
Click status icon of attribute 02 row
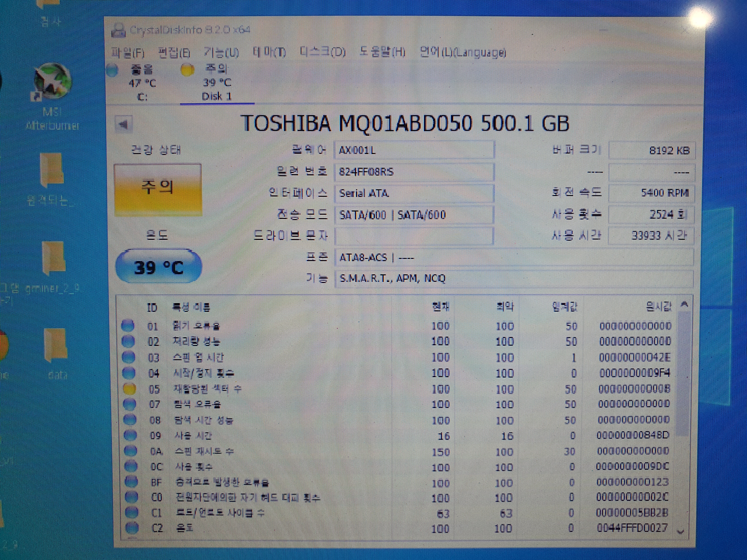[x=129, y=341]
